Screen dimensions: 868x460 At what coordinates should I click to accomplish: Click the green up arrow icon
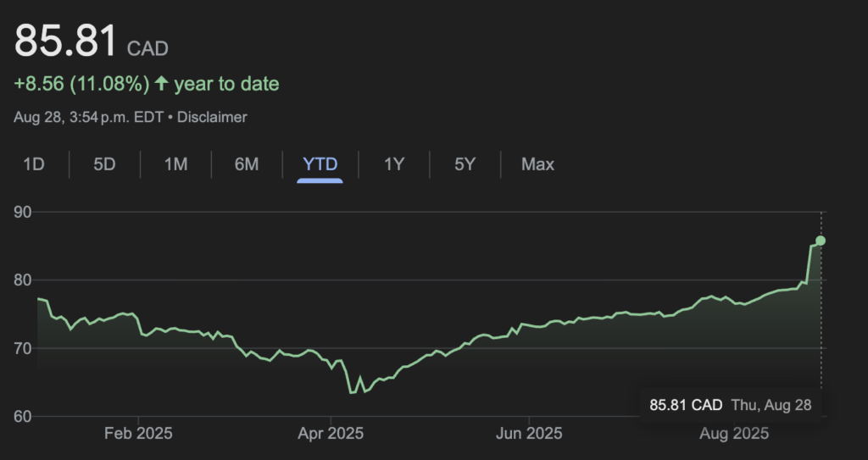click(x=161, y=84)
